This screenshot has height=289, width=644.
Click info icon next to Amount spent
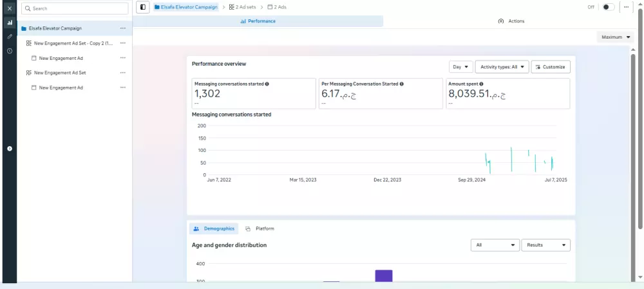click(x=481, y=84)
